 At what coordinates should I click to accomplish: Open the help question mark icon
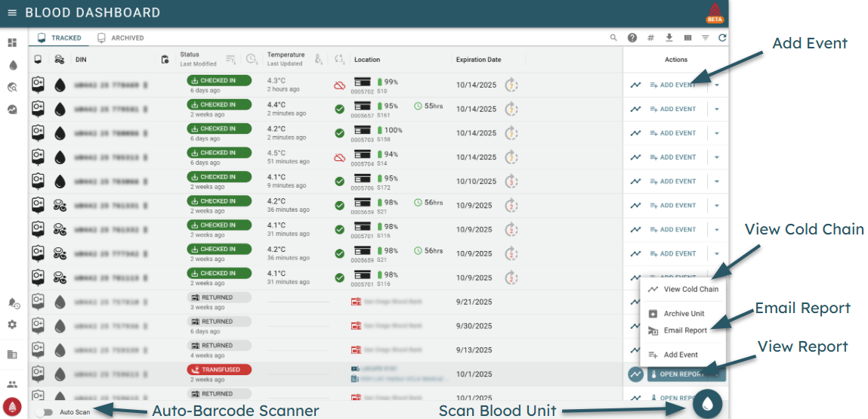(632, 38)
